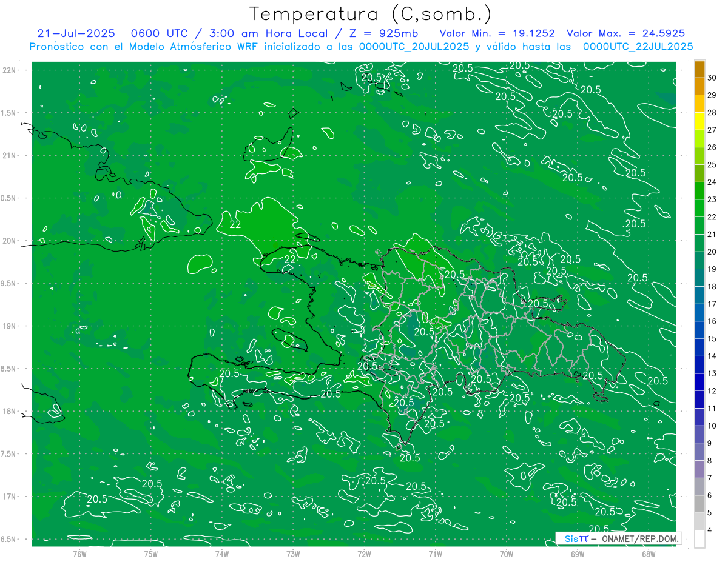Click the '71W' longitude axis label
The width and height of the screenshot is (728, 562).
pos(435,554)
